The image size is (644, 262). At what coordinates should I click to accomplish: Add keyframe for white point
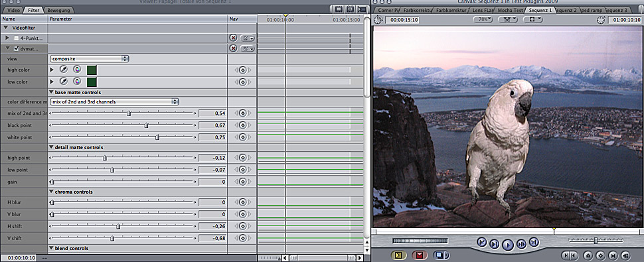click(242, 137)
